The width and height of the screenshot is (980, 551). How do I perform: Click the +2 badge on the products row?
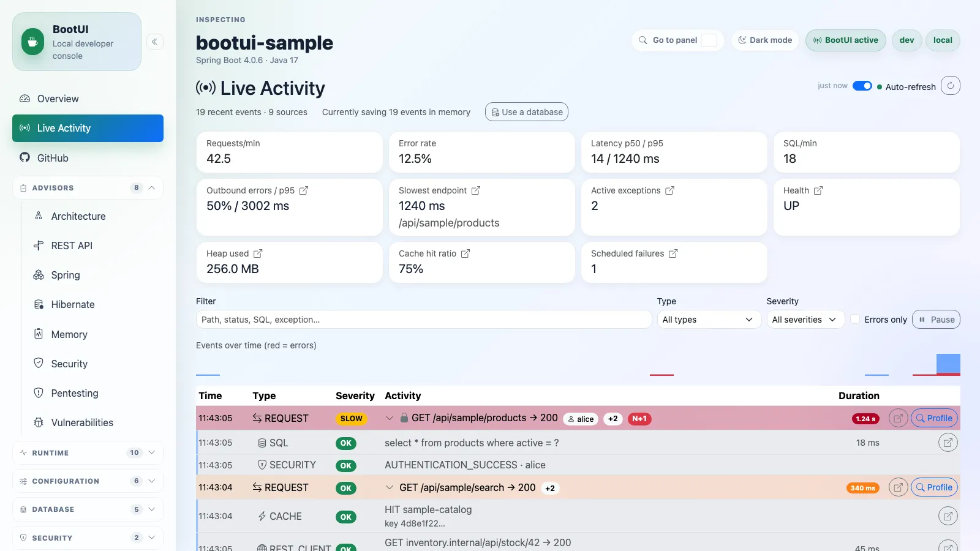(613, 419)
